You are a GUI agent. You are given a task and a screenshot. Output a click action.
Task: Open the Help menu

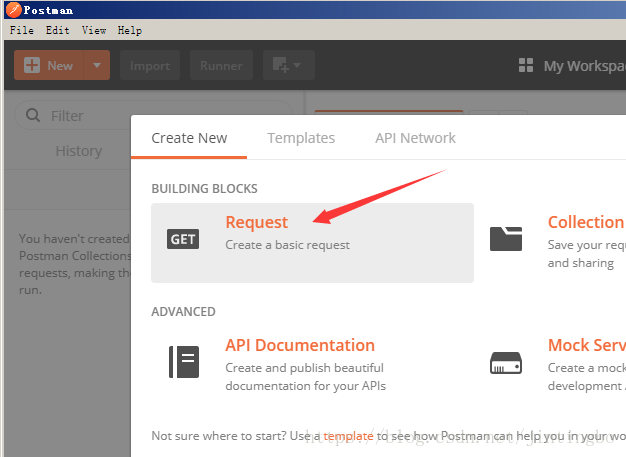pos(130,30)
